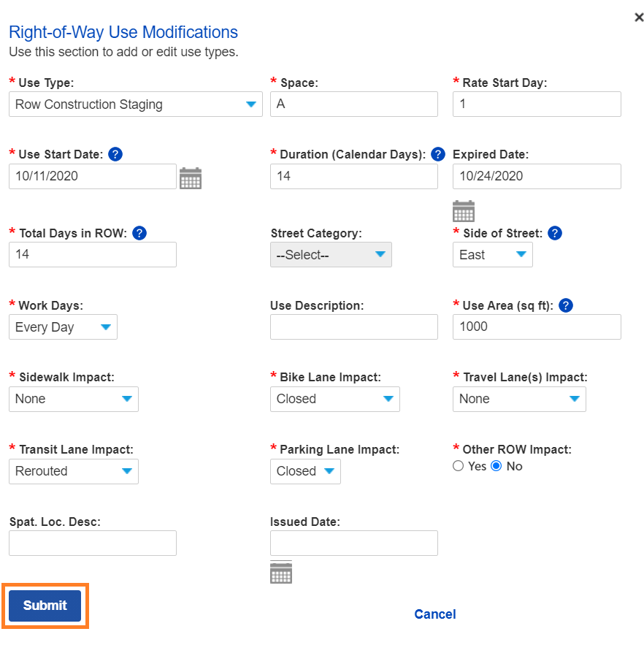Viewport: 644px width, 645px height.
Task: Submit the use modifications form
Action: tap(45, 606)
